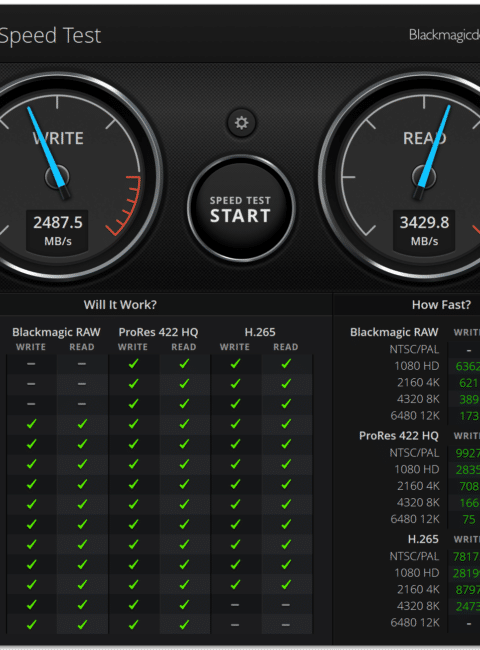This screenshot has width=480, height=650.
Task: Click the H.265 column heading in Will It Work
Action: (260, 332)
